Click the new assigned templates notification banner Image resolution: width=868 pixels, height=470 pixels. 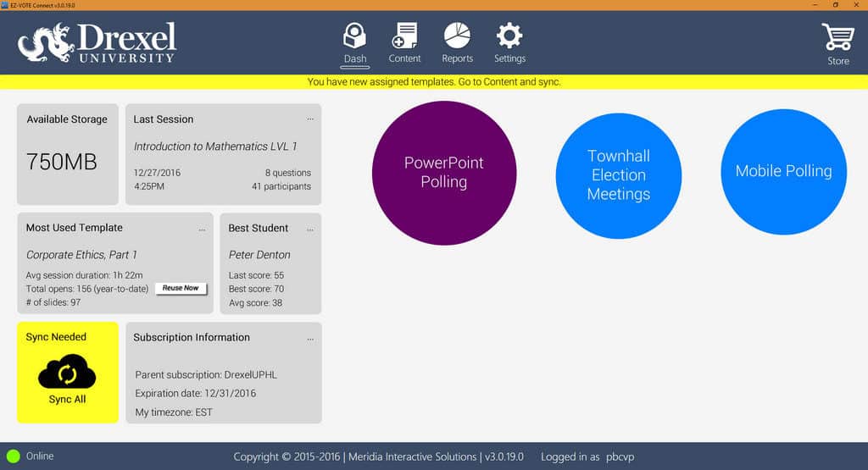click(434, 82)
